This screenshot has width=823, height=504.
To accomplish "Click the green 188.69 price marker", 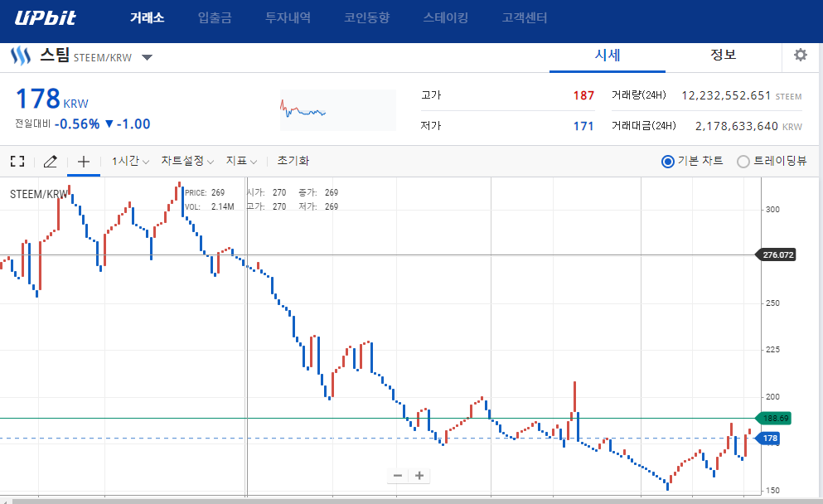I will [x=773, y=419].
